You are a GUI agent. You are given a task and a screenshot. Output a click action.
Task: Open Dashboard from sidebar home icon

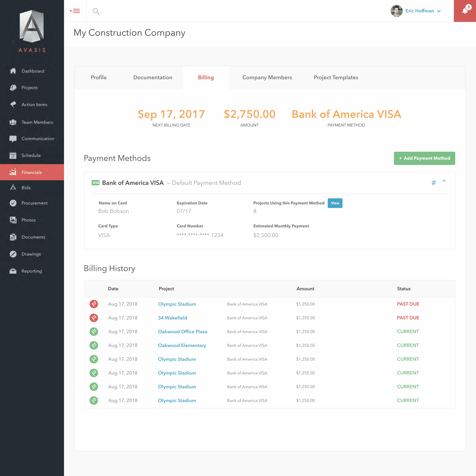(x=13, y=71)
